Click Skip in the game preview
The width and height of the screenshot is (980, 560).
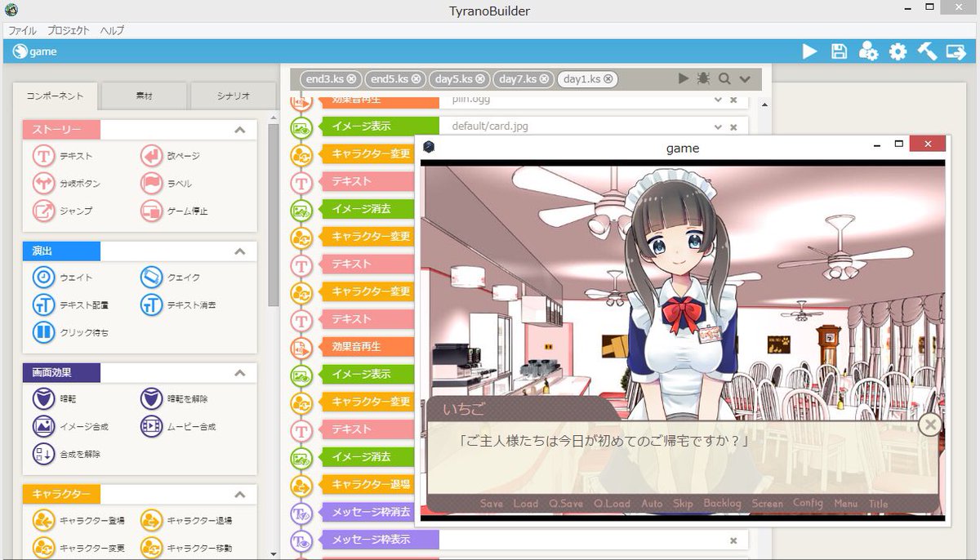coord(683,504)
